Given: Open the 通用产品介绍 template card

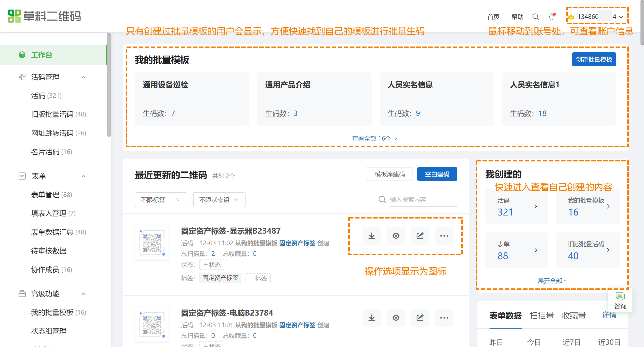Looking at the screenshot, I should pyautogui.click(x=314, y=99).
